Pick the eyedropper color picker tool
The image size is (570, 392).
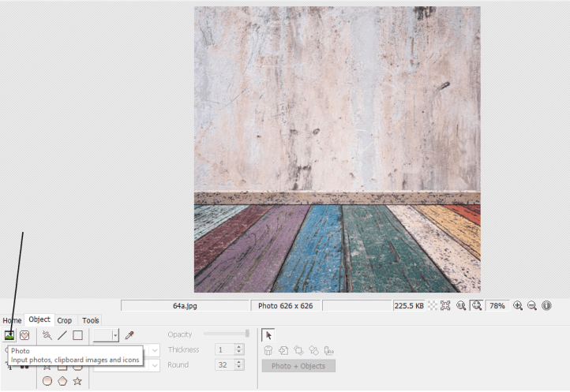tap(129, 335)
